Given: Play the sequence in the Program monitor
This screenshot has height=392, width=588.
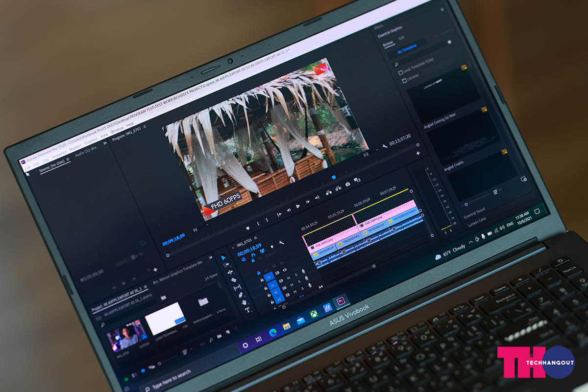Looking at the screenshot, I should [x=298, y=207].
